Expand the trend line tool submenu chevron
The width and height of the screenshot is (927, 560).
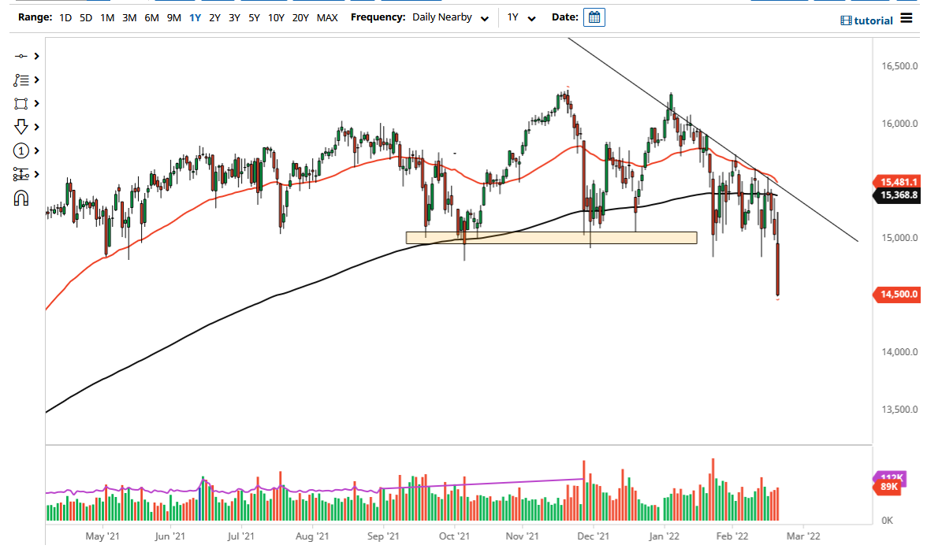(35, 56)
